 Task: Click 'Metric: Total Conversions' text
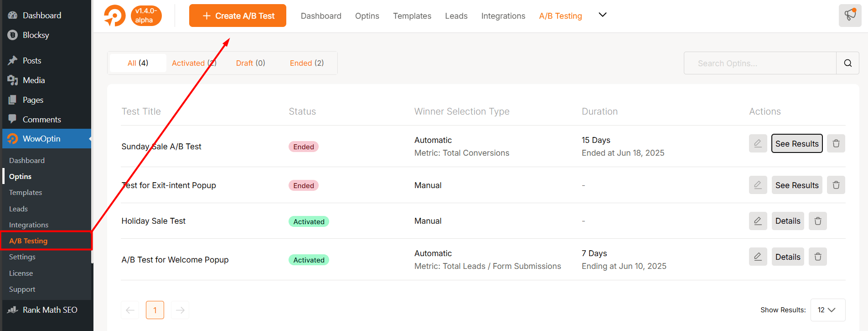(x=462, y=152)
